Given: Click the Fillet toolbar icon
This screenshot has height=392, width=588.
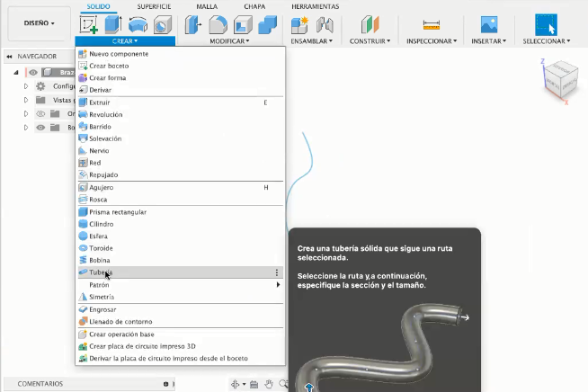Looking at the screenshot, I should tap(218, 25).
